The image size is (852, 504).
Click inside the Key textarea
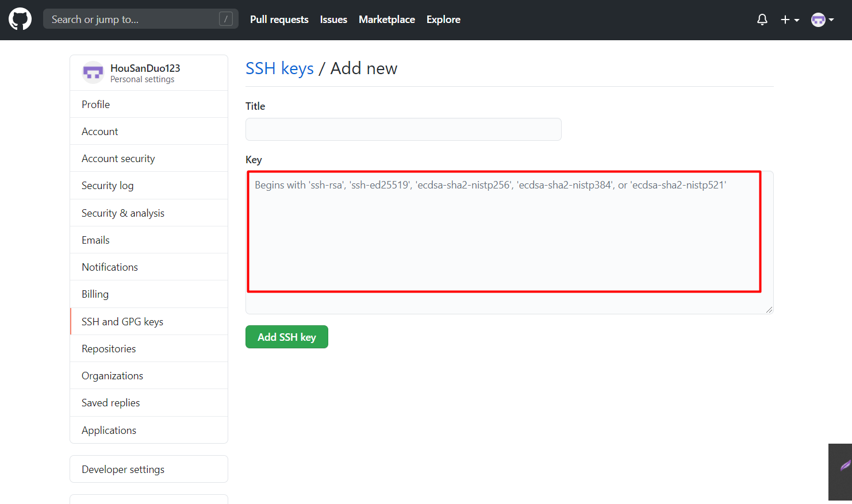509,243
